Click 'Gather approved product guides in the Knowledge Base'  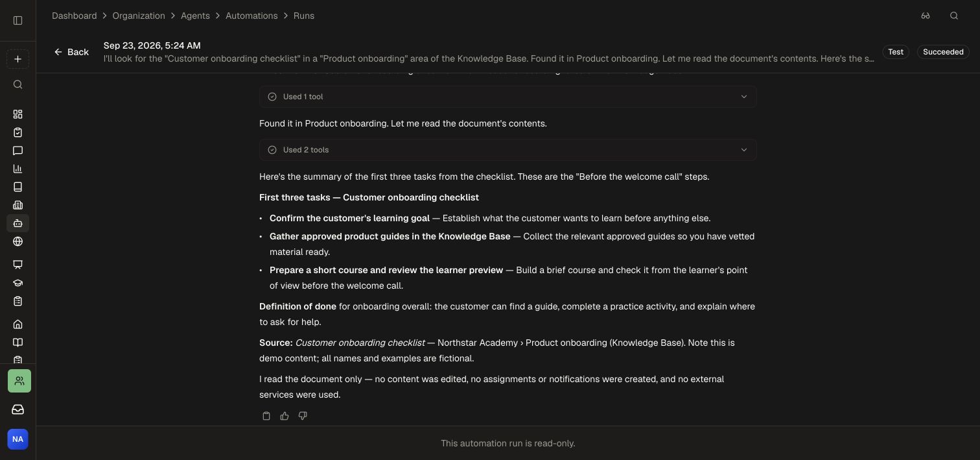coord(390,236)
